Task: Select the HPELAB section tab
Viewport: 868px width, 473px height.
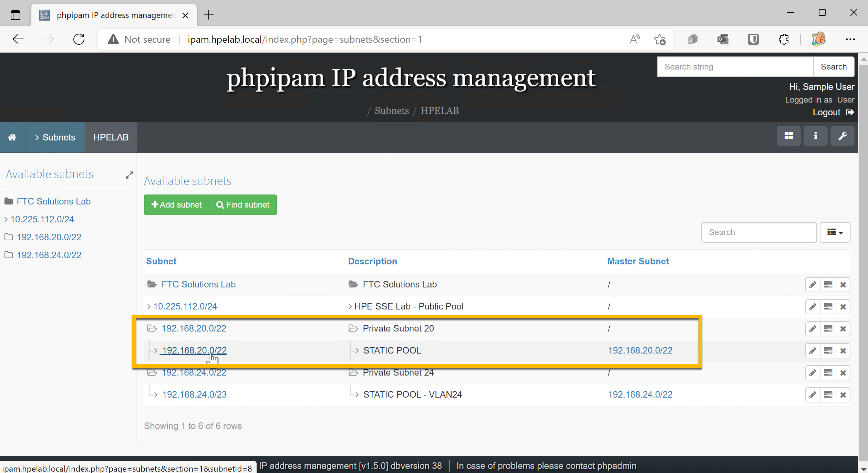Action: (x=111, y=137)
